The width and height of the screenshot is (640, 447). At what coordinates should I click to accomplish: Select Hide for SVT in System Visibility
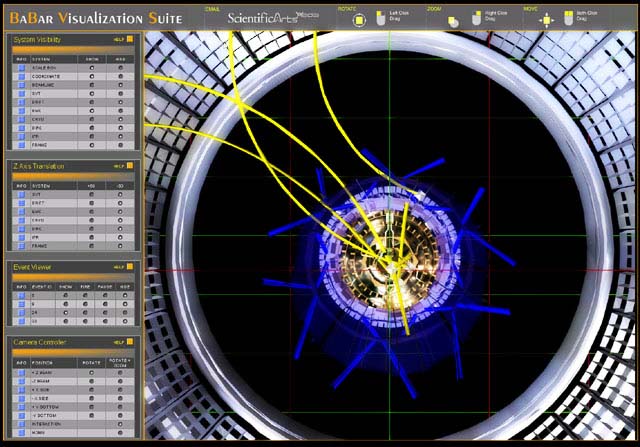coord(120,93)
